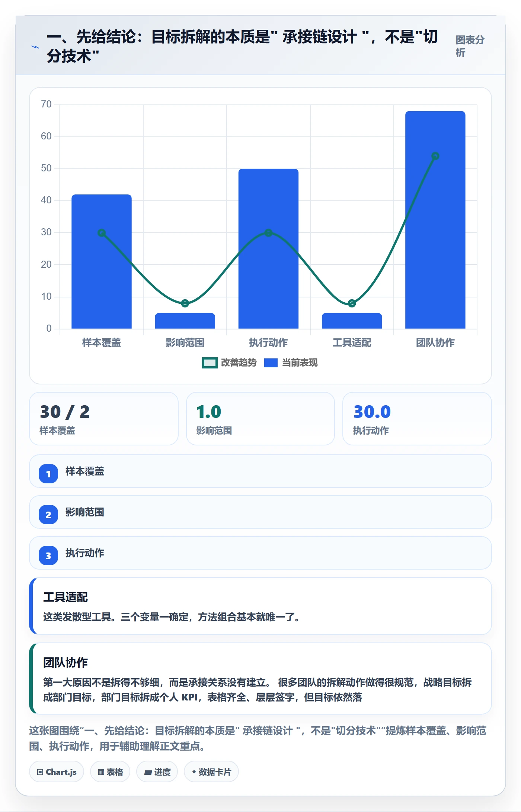Click the 影响范围 list row text
Image resolution: width=521 pixels, height=812 pixels.
point(85,512)
